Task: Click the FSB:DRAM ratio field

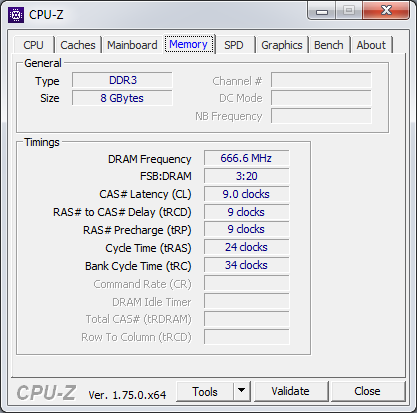Action: point(246,176)
